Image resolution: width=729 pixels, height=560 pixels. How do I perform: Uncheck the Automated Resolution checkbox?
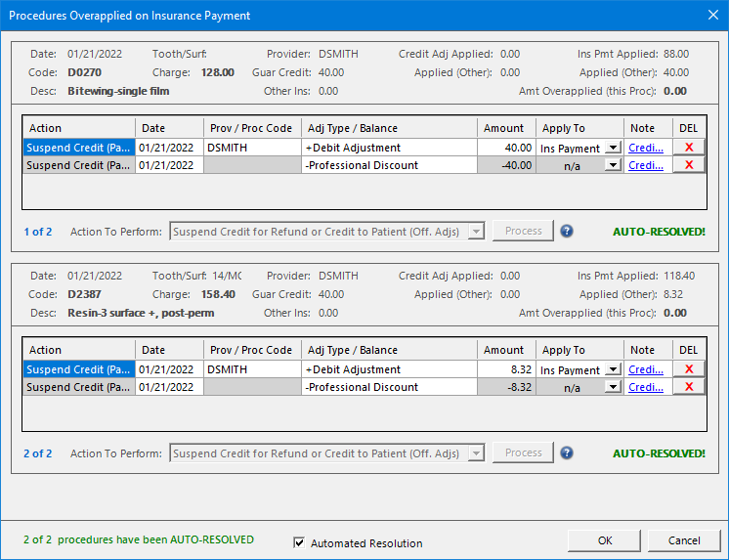(x=300, y=543)
